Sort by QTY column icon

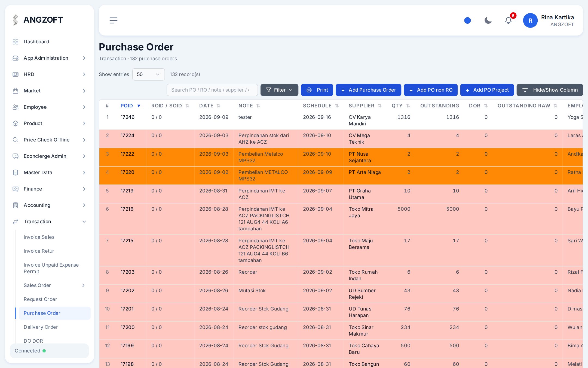point(408,106)
